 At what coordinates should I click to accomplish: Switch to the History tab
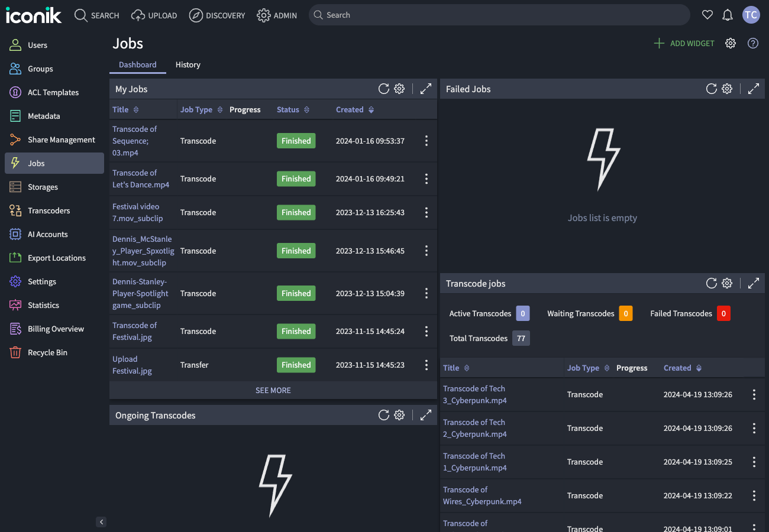(188, 64)
